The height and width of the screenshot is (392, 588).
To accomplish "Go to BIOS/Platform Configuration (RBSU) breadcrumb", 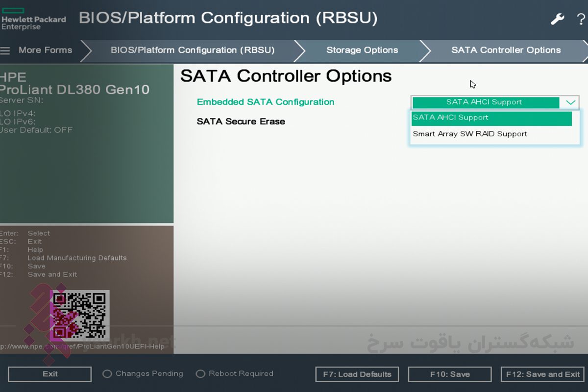I will click(192, 50).
